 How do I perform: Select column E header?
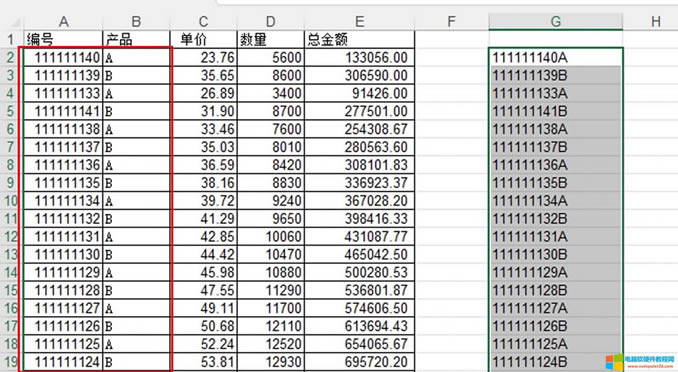tap(359, 21)
